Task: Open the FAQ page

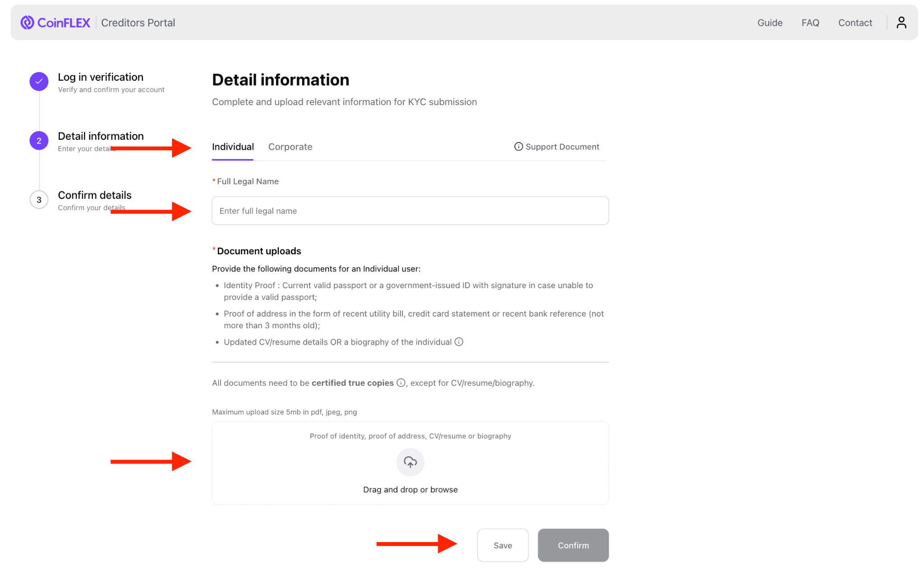Action: click(810, 22)
